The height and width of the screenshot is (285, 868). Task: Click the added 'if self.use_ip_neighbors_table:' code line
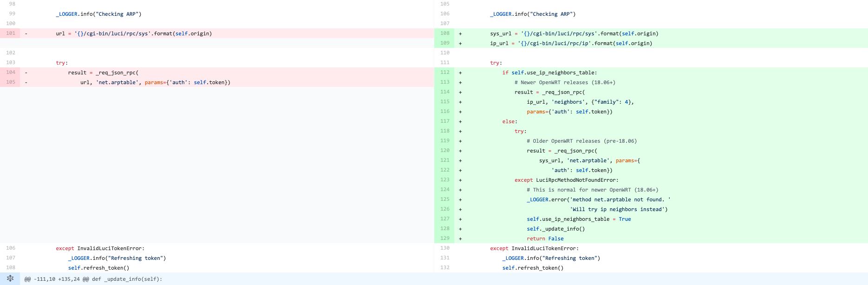tap(549, 73)
